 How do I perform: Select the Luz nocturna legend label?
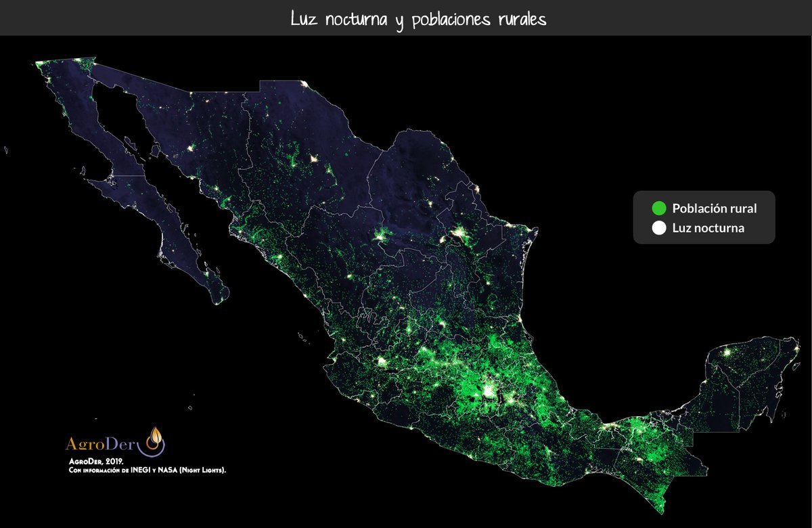708,228
